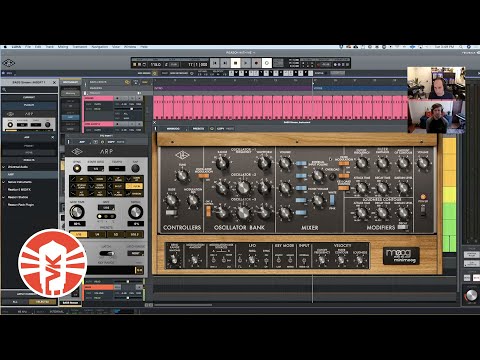Click the LFO Rate knob

[x=252, y=260]
